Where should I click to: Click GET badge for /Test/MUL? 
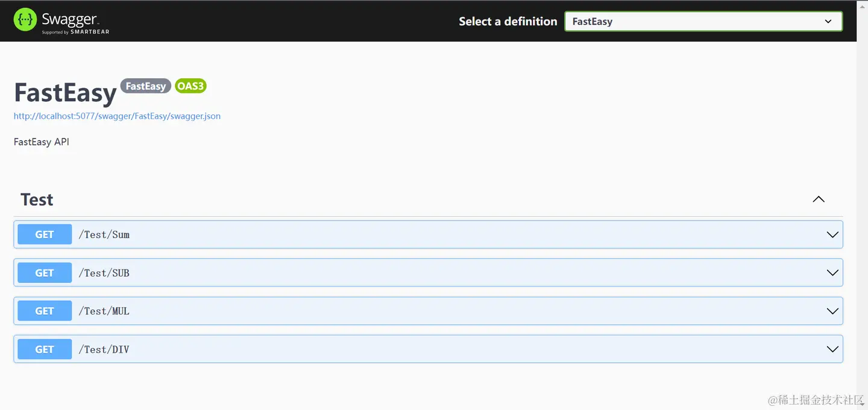pos(45,311)
